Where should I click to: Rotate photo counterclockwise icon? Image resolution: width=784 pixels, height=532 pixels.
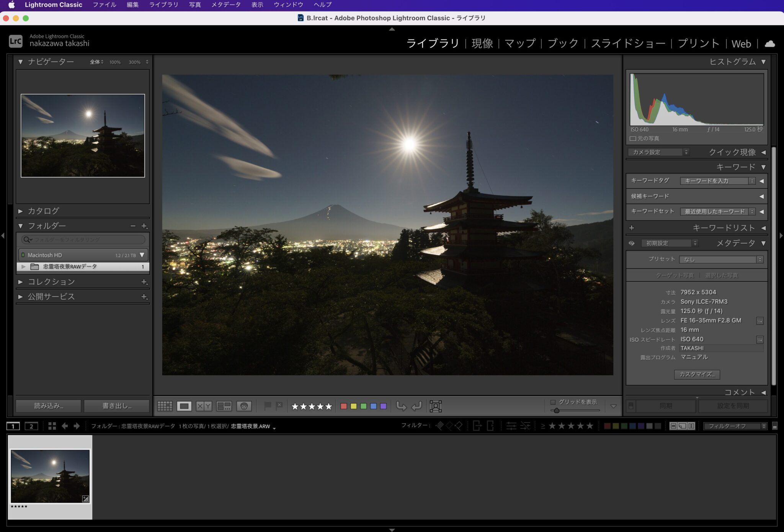[401, 406]
